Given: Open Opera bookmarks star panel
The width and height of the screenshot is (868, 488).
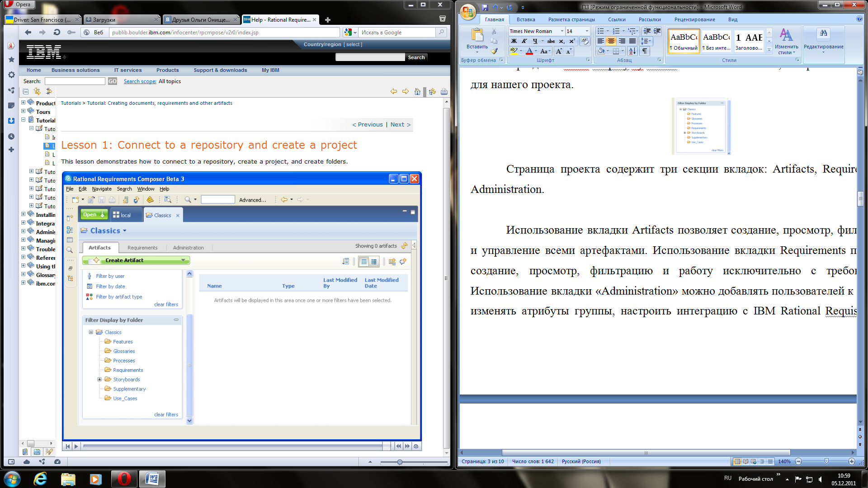Looking at the screenshot, I should 11,60.
